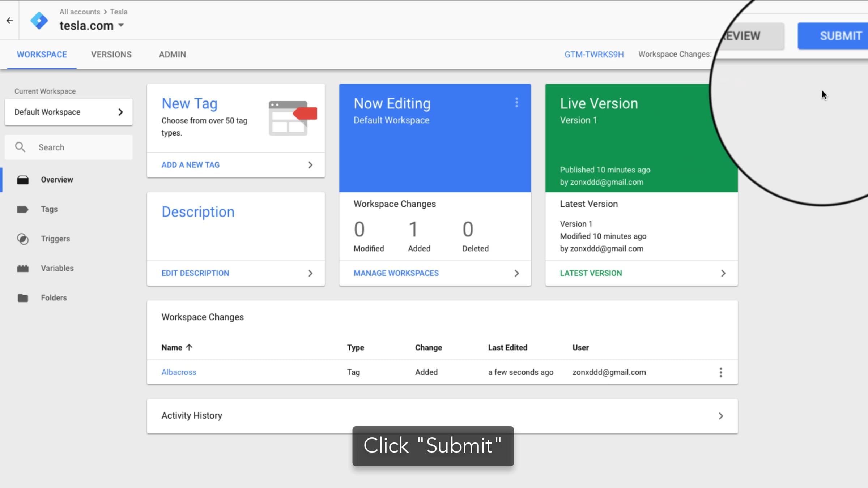Click the 0 Modified changes count

tap(359, 229)
